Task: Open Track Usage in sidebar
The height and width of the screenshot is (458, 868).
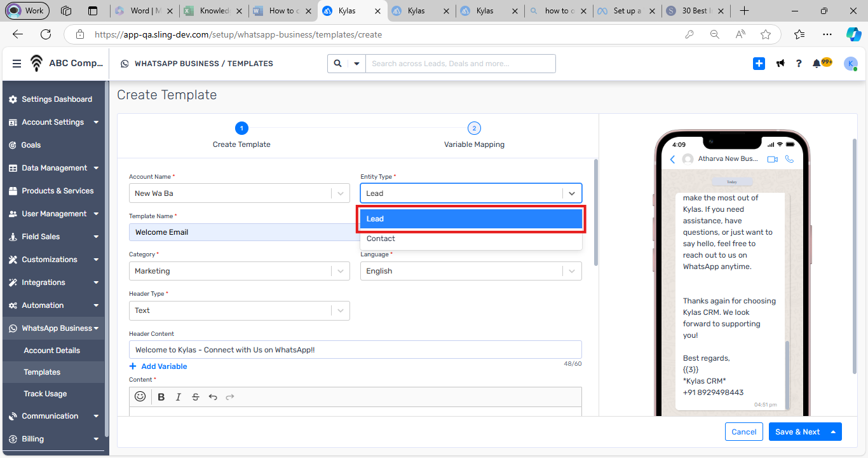Action: click(x=45, y=394)
